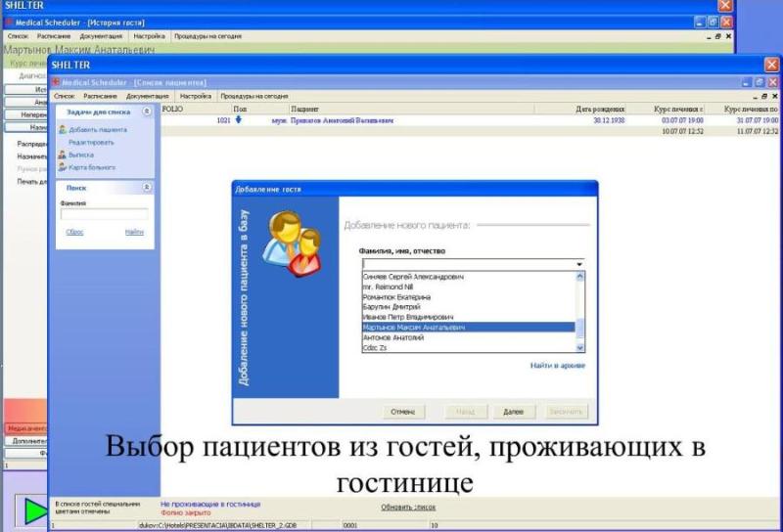Click the Выписка task link
Screen dimensions: 783x532
81,155
